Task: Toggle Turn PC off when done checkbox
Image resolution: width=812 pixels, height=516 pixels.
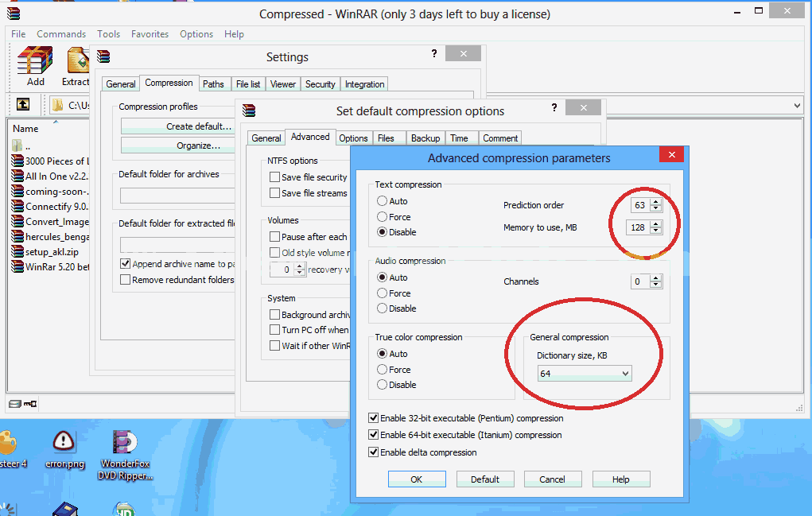Action: 275,330
